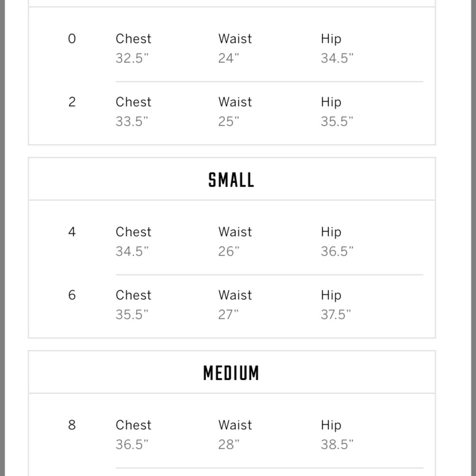Click size 6 row number
This screenshot has width=476, height=476.
pos(72,295)
